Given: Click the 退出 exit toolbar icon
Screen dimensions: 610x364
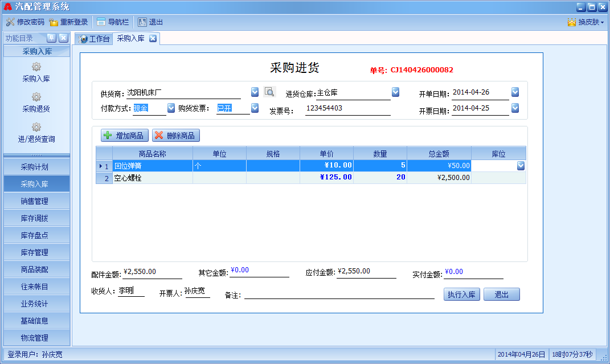Looking at the screenshot, I should pos(142,22).
